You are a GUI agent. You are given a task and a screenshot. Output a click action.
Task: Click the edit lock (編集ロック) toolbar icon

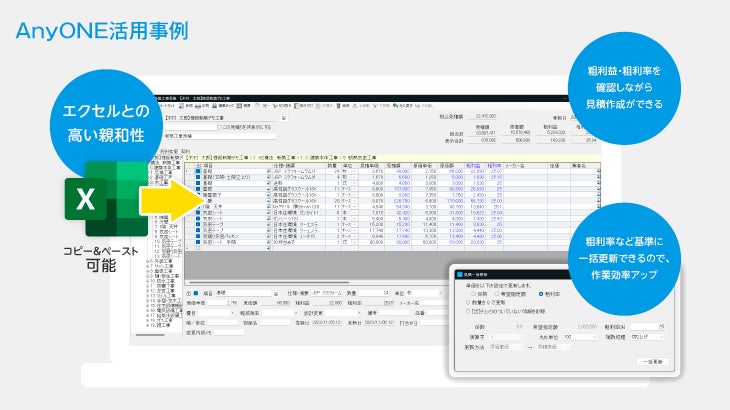(x=215, y=106)
